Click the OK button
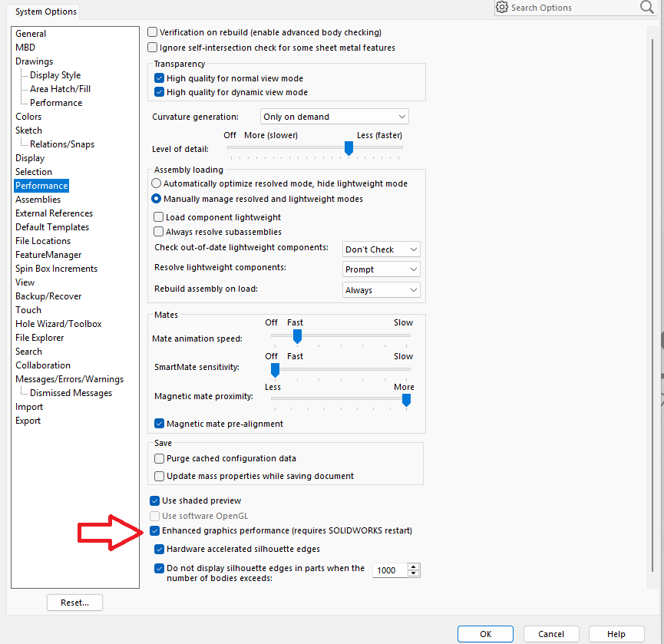The width and height of the screenshot is (664, 644). [485, 634]
